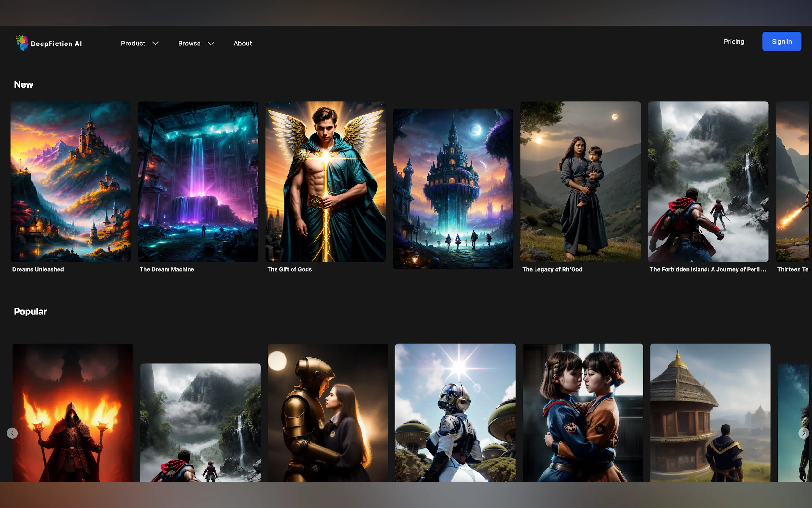Select the floating castle tower cover
The height and width of the screenshot is (508, 812).
[x=452, y=188]
